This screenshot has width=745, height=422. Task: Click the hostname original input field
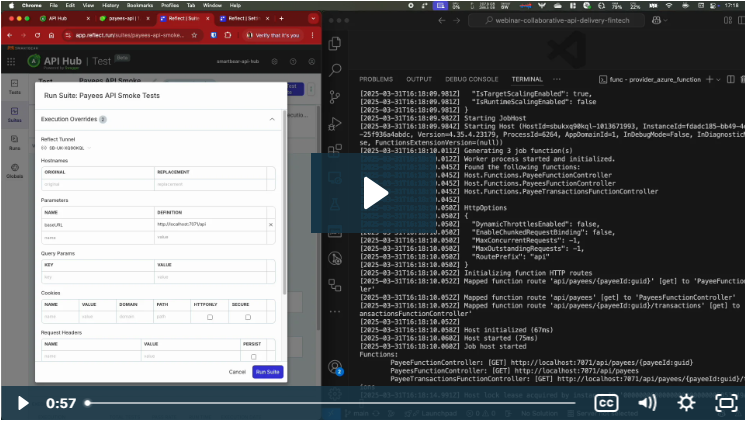click(98, 184)
